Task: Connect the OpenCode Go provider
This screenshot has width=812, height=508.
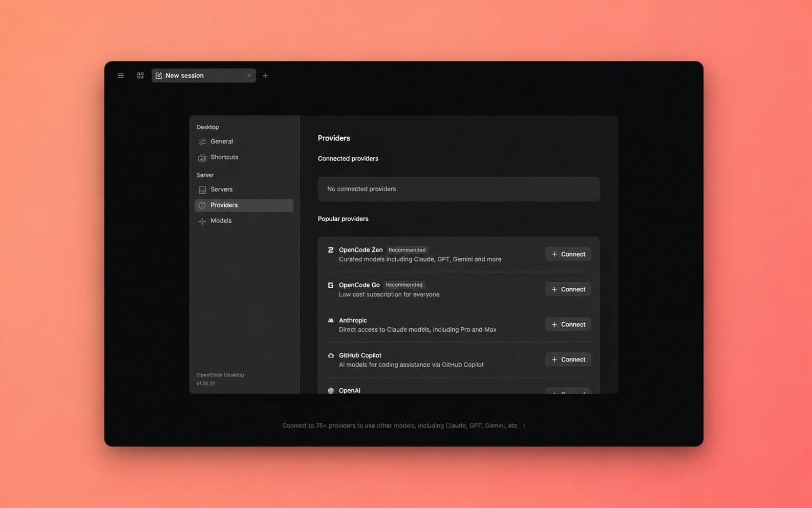Action: (568, 289)
